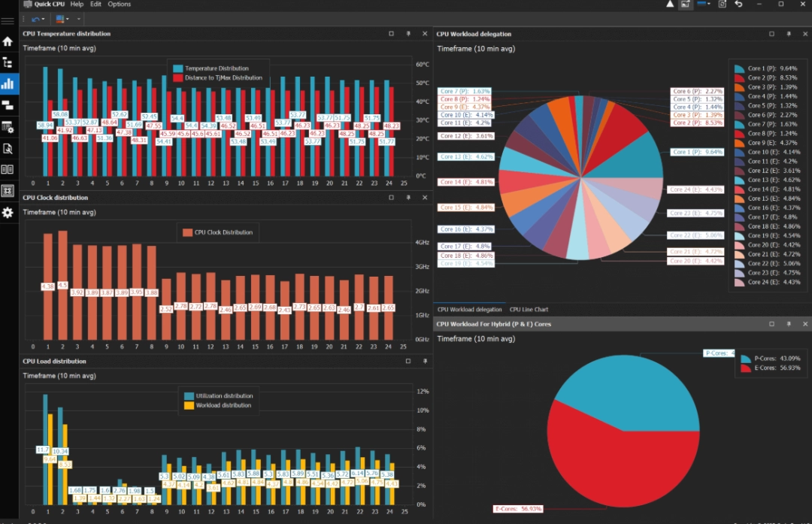Click the tree hierarchy sidebar icon

click(8, 62)
